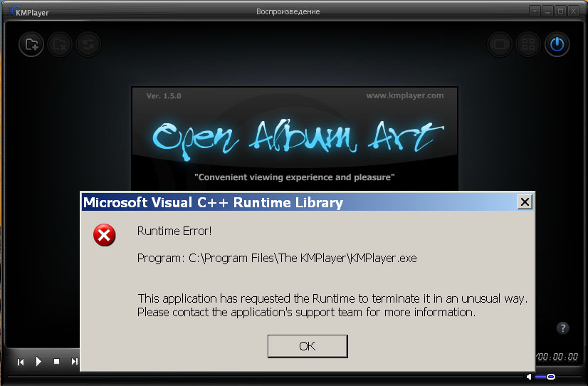Click the dimmed refresh arrows icon
The image size is (588, 386).
(x=88, y=45)
